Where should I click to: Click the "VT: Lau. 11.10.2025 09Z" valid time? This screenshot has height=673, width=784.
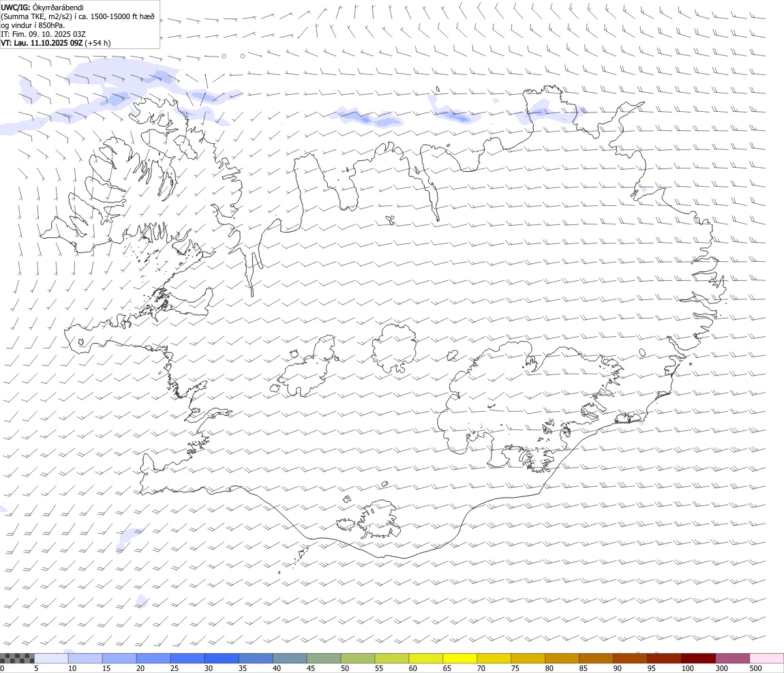[42, 43]
